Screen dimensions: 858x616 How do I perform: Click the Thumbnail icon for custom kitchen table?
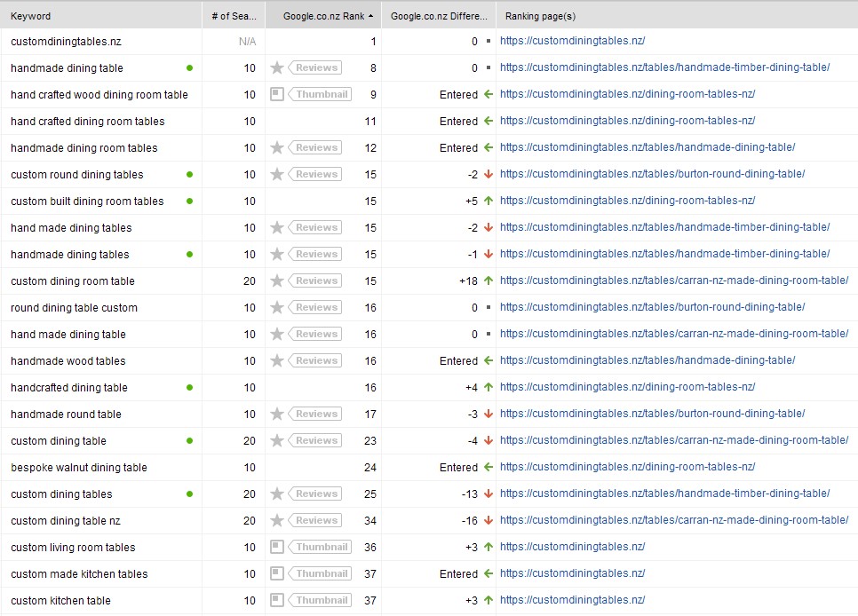[x=277, y=600]
